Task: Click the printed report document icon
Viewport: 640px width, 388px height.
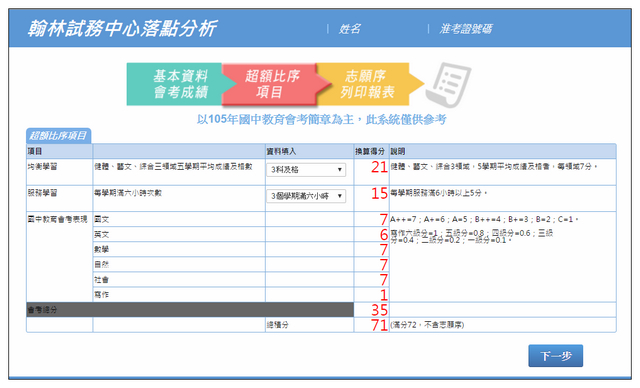Action: 448,85
